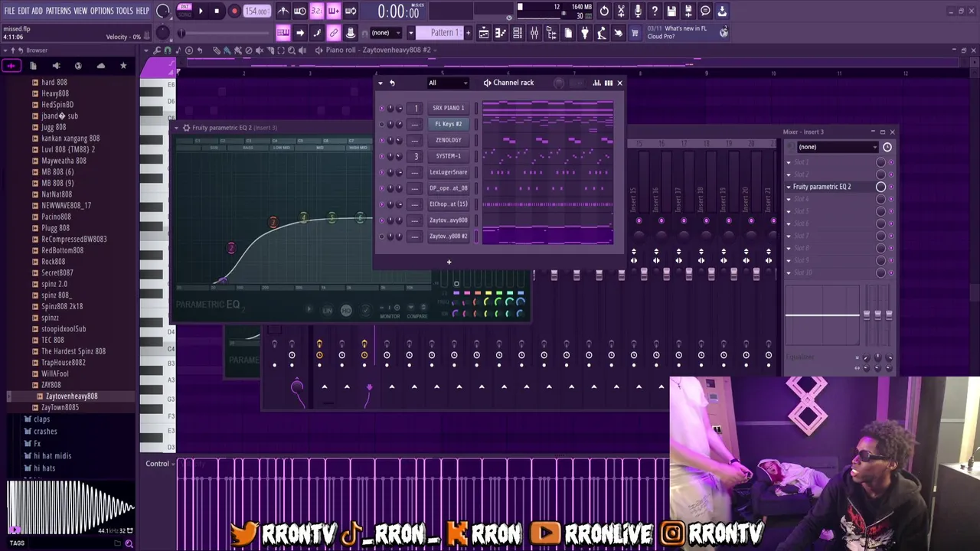Open the Channel rack menu arrow
The image size is (980, 551).
[x=381, y=83]
